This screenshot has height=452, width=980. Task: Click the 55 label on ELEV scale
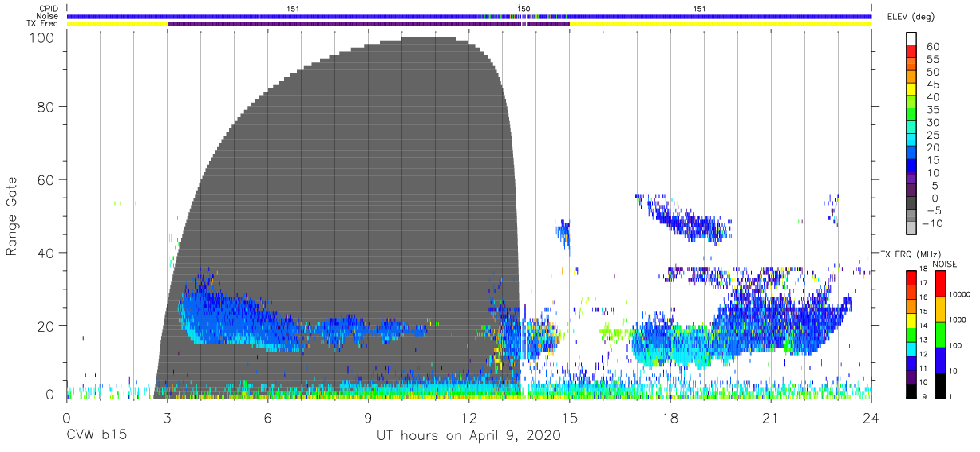[933, 60]
